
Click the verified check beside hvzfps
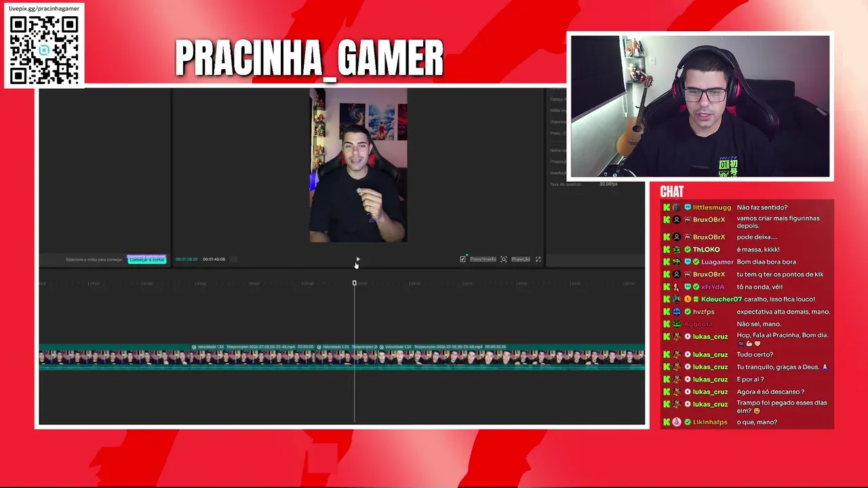point(688,312)
